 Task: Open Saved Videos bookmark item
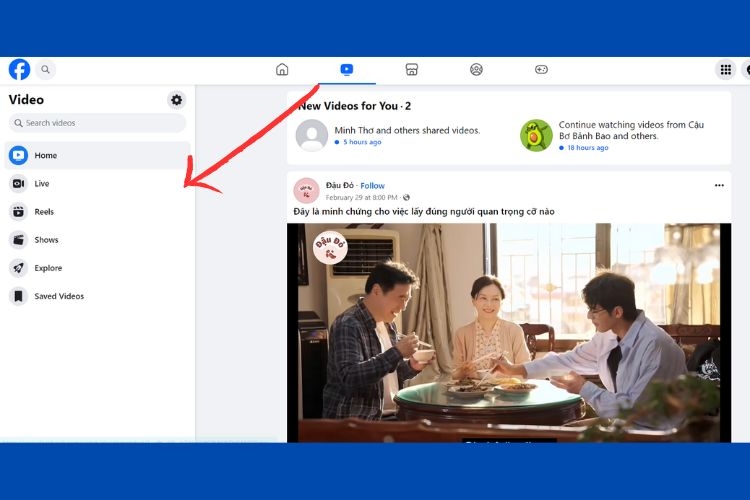97,296
